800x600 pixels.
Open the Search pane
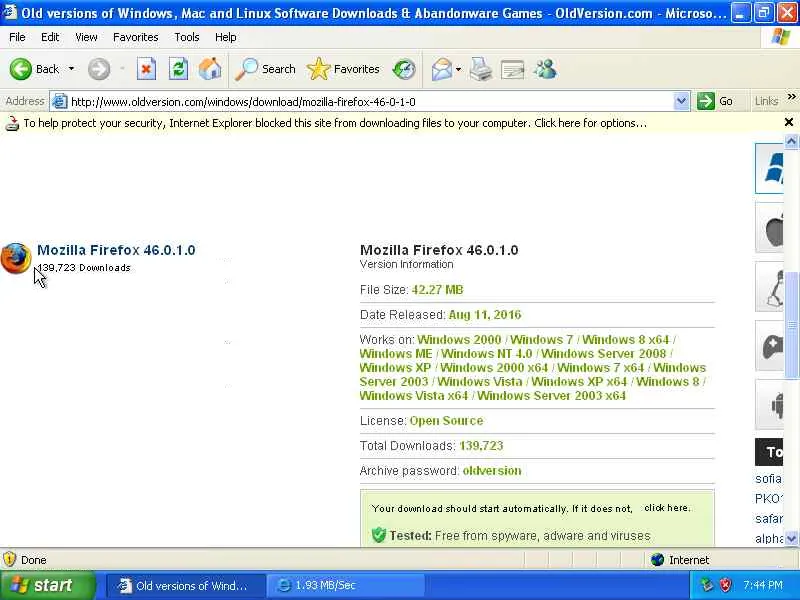tap(265, 69)
